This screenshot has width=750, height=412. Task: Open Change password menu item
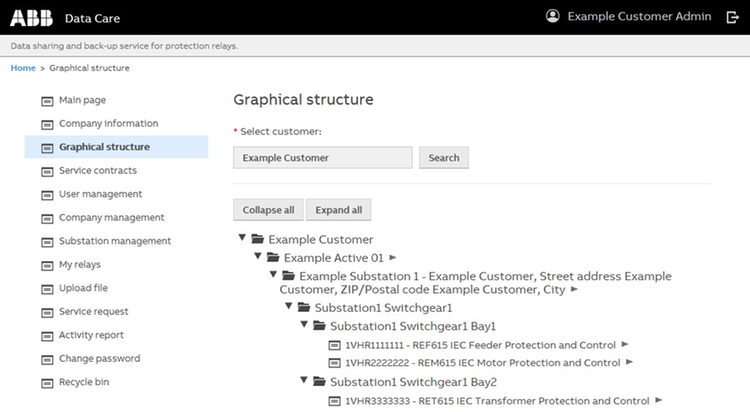click(x=99, y=358)
